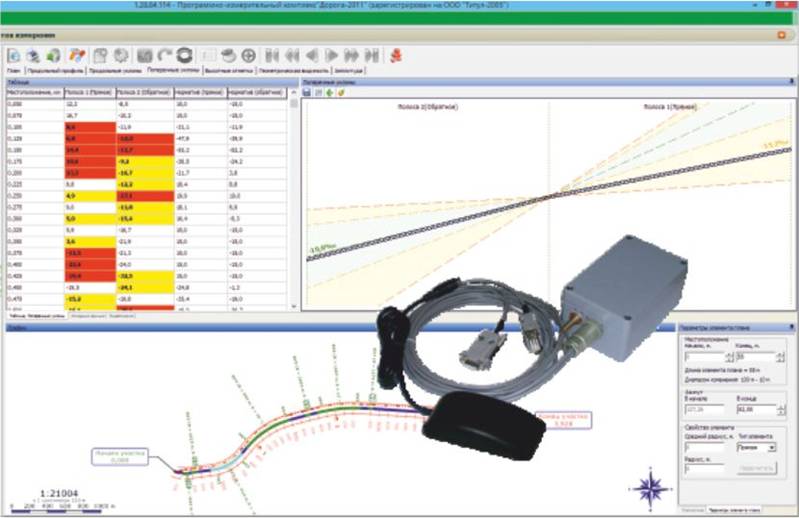Click the azimuth В конце spinner arrows
The width and height of the screenshot is (799, 518).
pyautogui.click(x=781, y=410)
